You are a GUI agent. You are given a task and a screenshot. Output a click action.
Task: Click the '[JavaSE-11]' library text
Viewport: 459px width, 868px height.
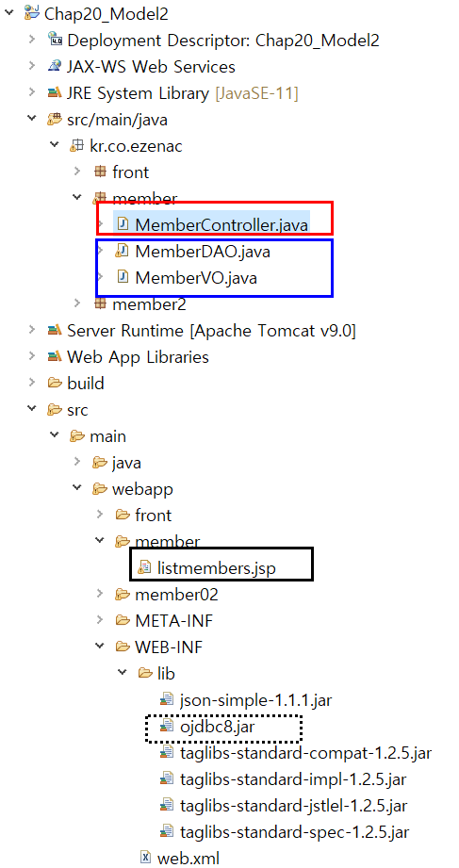[x=256, y=93]
